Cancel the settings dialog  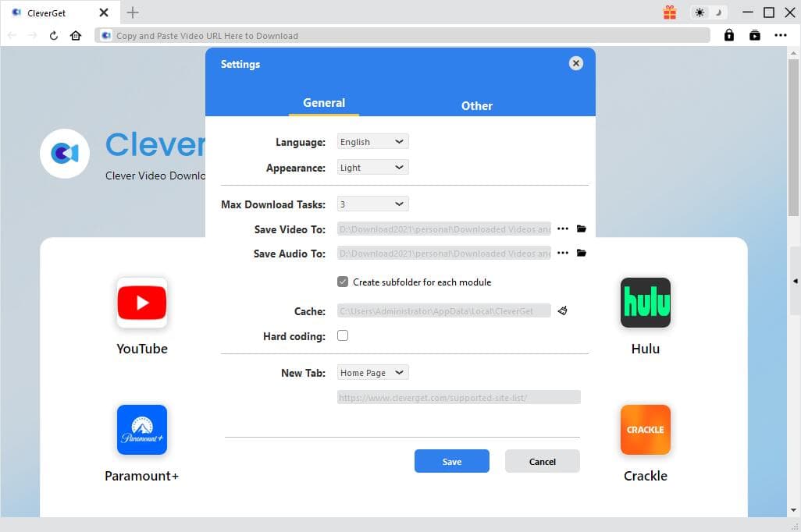[x=542, y=461]
